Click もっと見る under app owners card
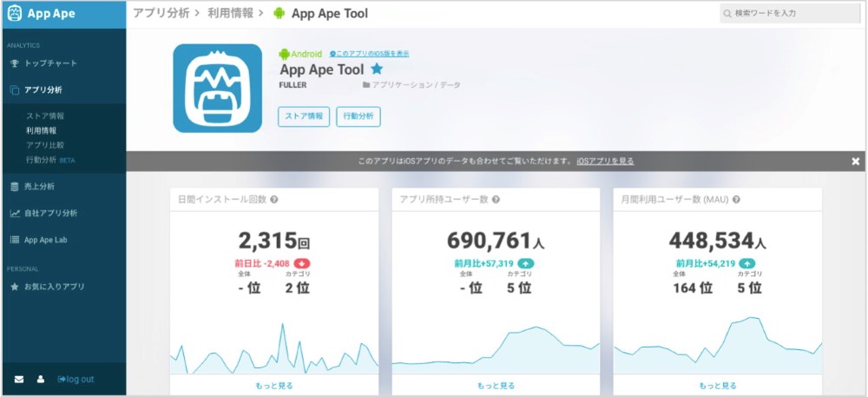Image resolution: width=868 pixels, height=397 pixels. pos(496,386)
